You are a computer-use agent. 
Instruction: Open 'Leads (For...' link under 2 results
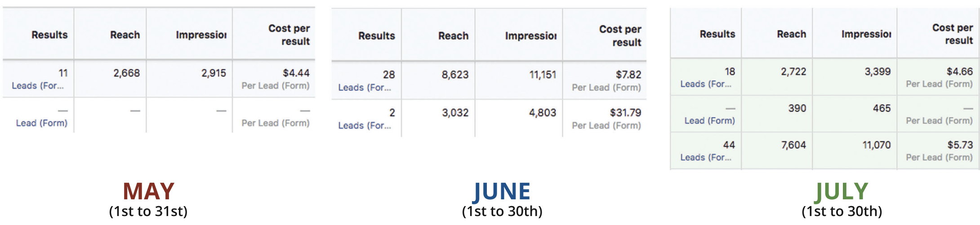[365, 126]
